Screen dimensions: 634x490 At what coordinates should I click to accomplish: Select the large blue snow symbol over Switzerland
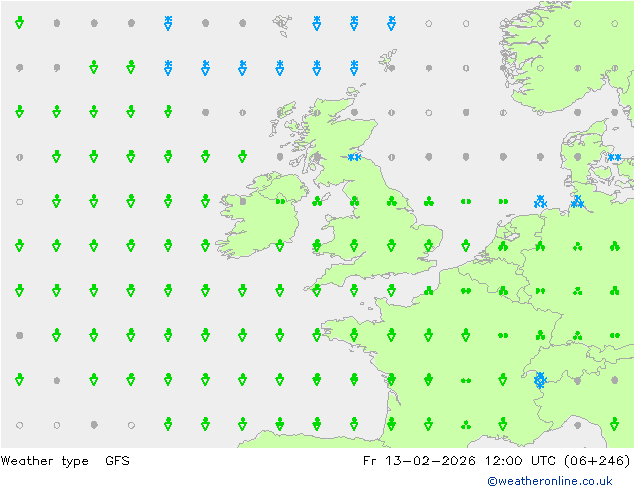pyautogui.click(x=540, y=380)
